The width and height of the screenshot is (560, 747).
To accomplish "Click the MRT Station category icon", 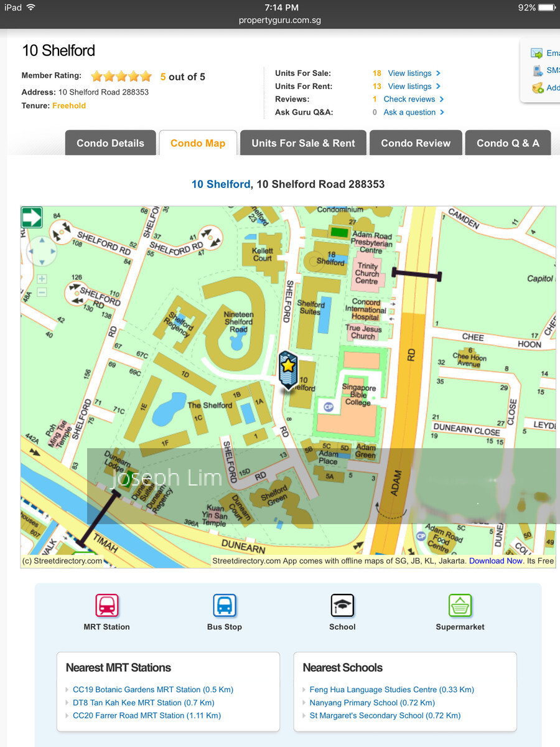I will (107, 606).
